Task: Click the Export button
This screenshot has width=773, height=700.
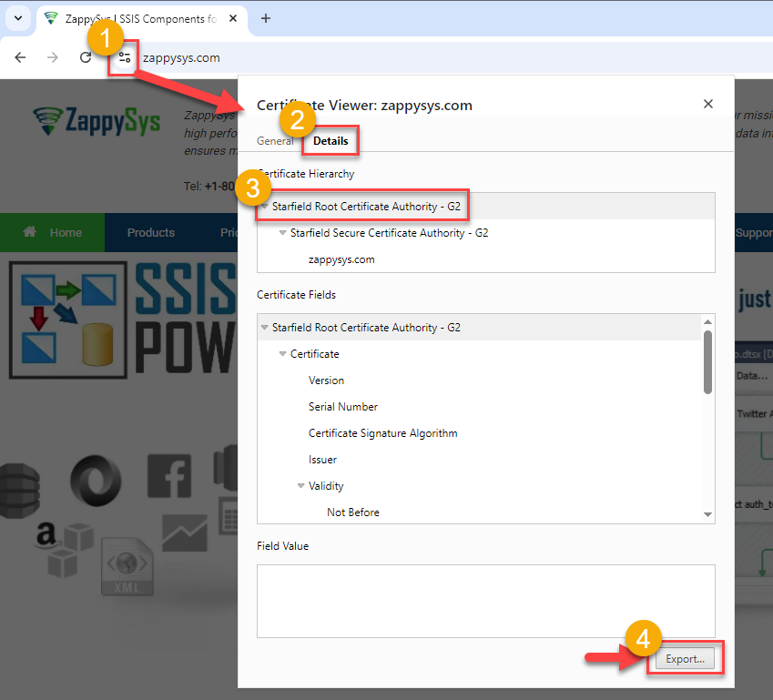Action: [x=685, y=659]
